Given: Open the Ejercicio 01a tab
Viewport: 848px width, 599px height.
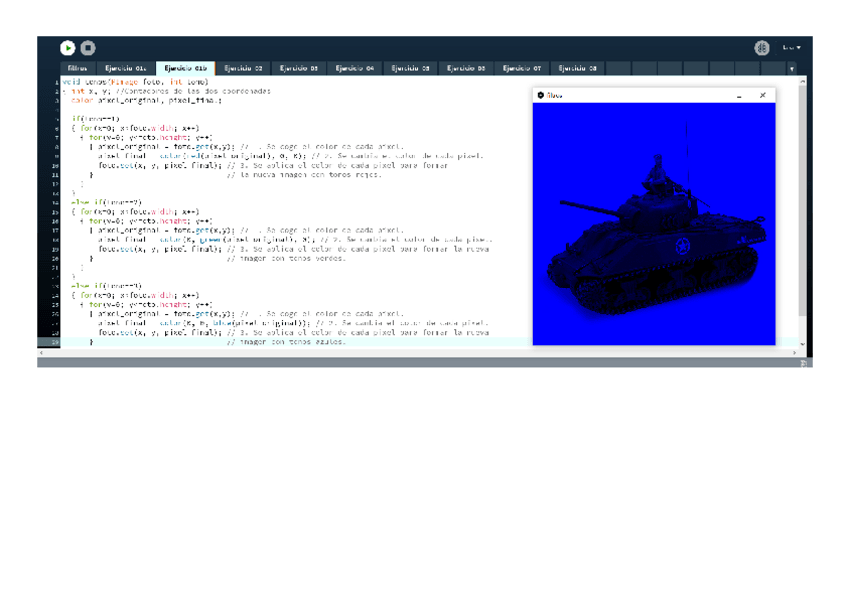Looking at the screenshot, I should (x=127, y=69).
